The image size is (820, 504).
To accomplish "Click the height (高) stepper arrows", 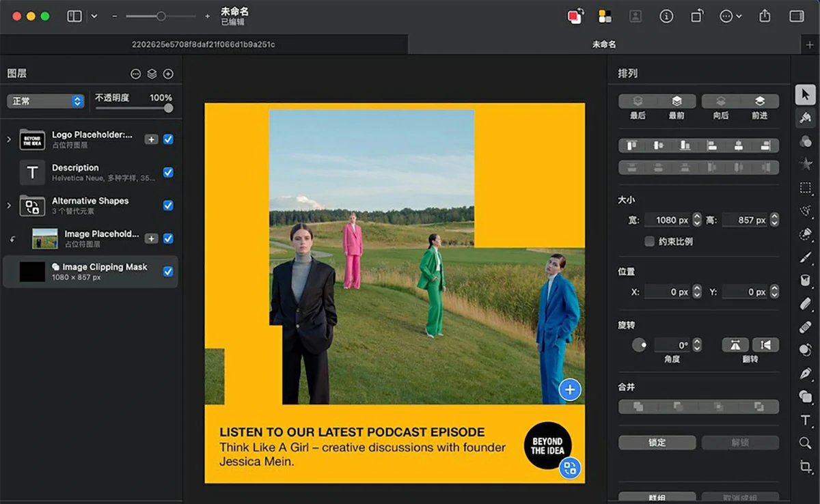I will click(x=774, y=220).
